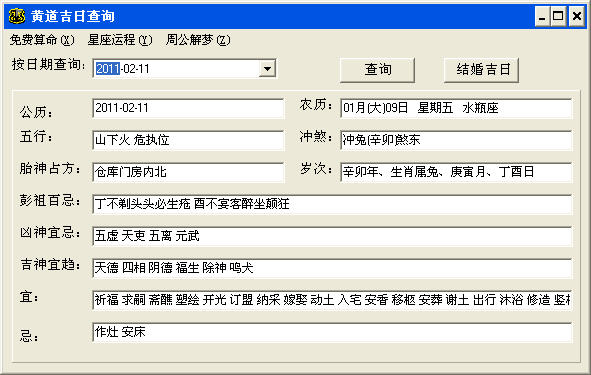Click the 按日期查询 label
591x375 pixels.
click(x=49, y=64)
